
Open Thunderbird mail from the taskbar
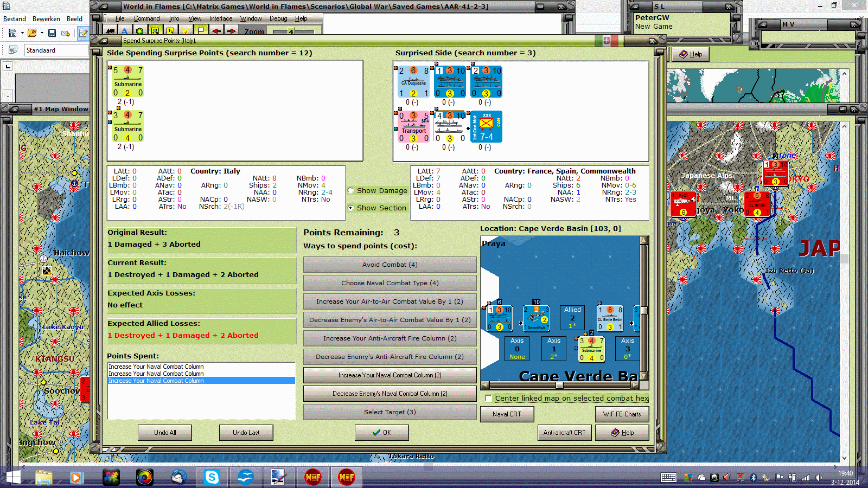click(178, 477)
